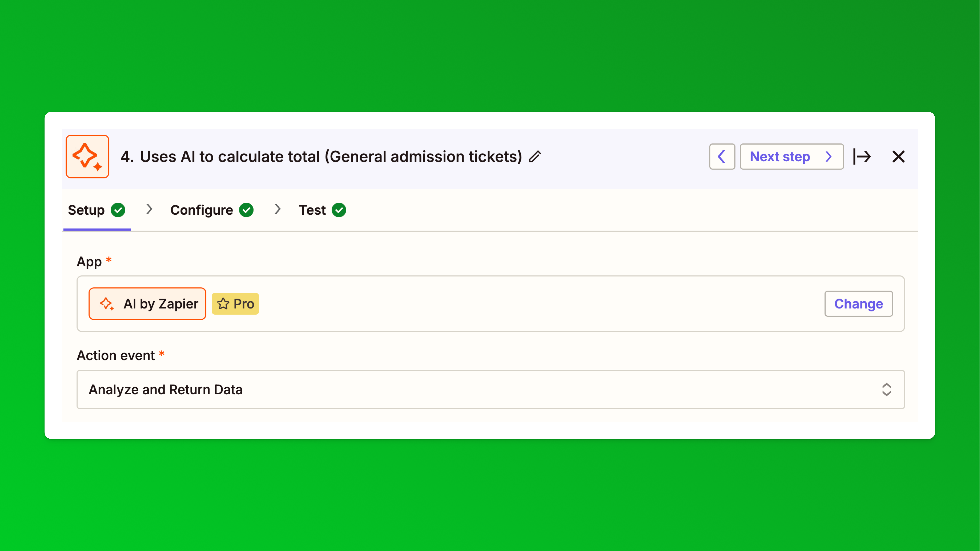
Task: Expand the panel with the arrow-to-bar icon
Action: (862, 156)
